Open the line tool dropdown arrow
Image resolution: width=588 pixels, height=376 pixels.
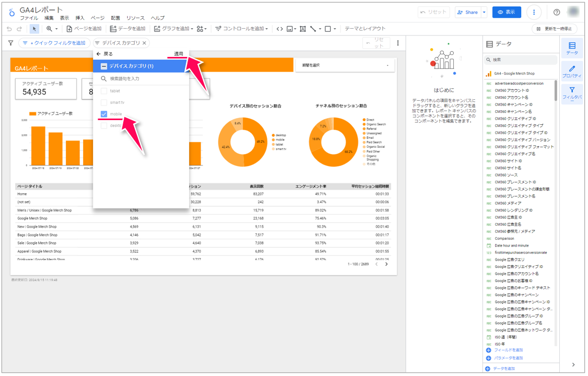point(320,29)
